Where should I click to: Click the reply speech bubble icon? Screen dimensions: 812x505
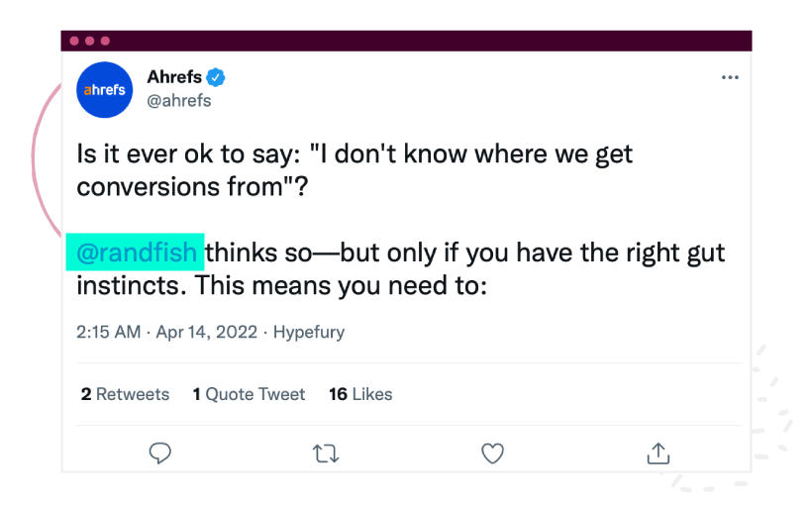point(159,454)
